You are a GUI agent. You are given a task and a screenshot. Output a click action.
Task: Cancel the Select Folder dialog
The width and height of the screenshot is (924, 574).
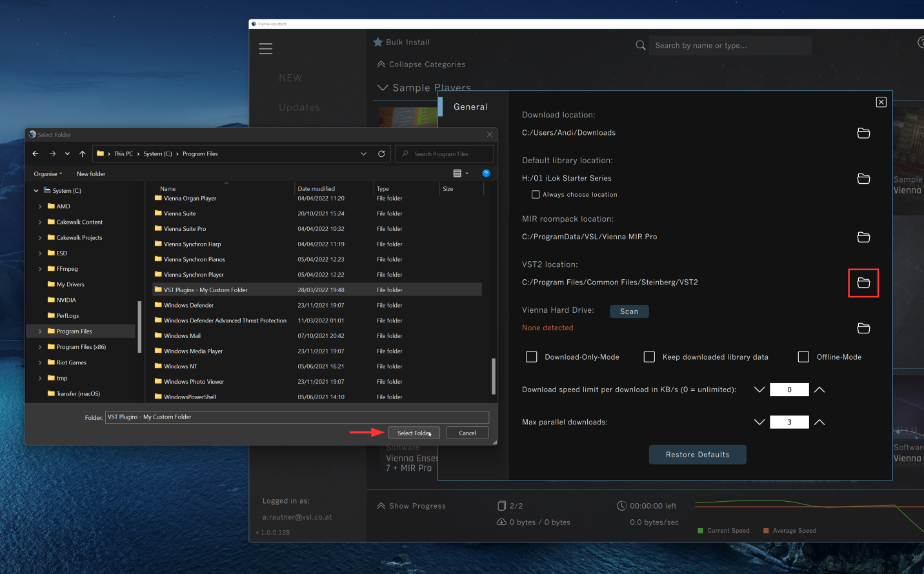coord(467,433)
